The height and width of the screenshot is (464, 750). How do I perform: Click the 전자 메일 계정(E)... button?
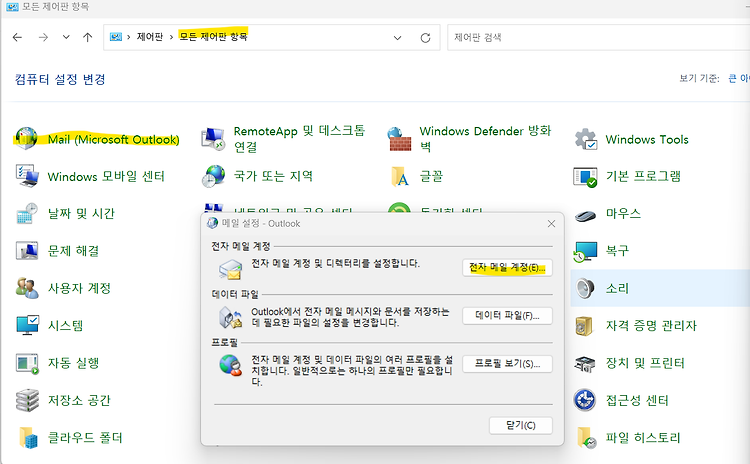507,268
